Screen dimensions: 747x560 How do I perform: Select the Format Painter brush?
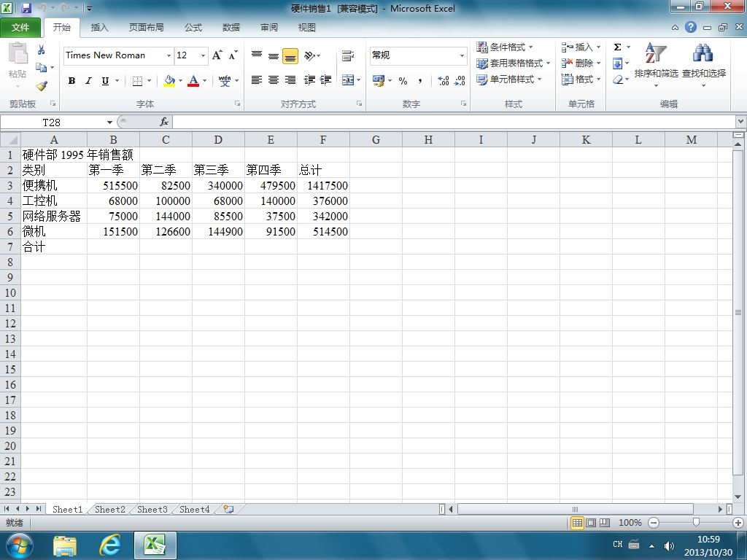(42, 86)
